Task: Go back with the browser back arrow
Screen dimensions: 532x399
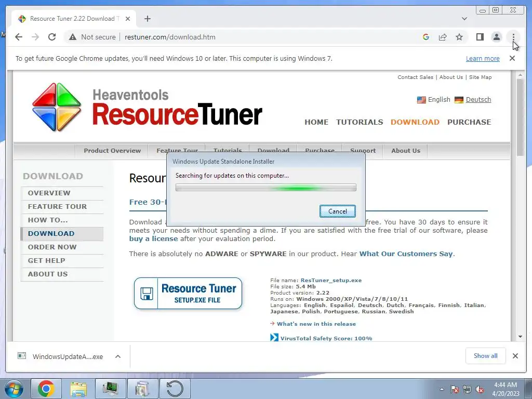Action: (x=19, y=37)
